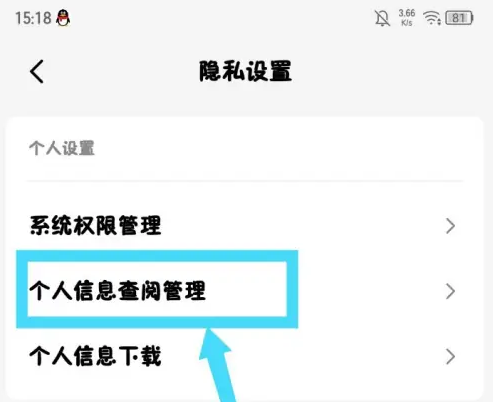Open 个人信息查阅管理 via its right chevron
493x402 pixels.
point(450,291)
